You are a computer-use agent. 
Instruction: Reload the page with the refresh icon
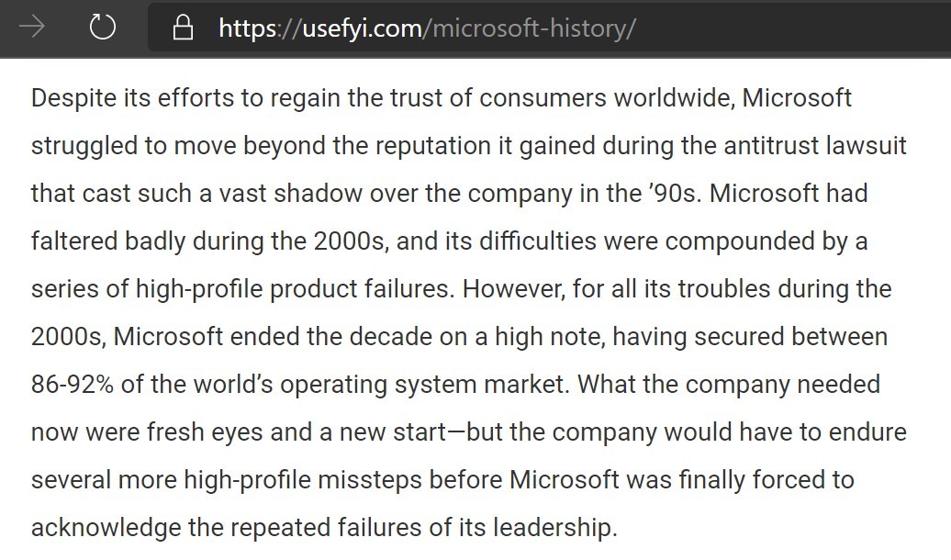pyautogui.click(x=102, y=28)
